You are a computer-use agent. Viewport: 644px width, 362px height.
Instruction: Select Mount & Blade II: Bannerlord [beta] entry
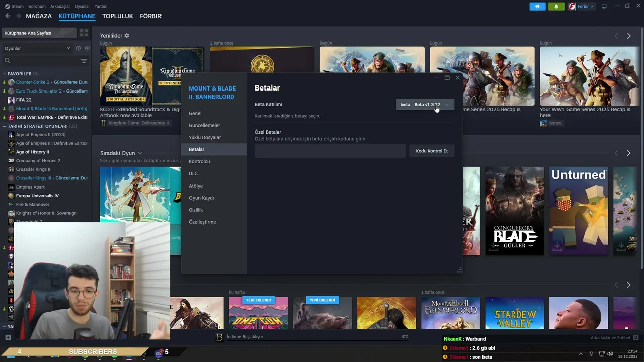[51, 108]
